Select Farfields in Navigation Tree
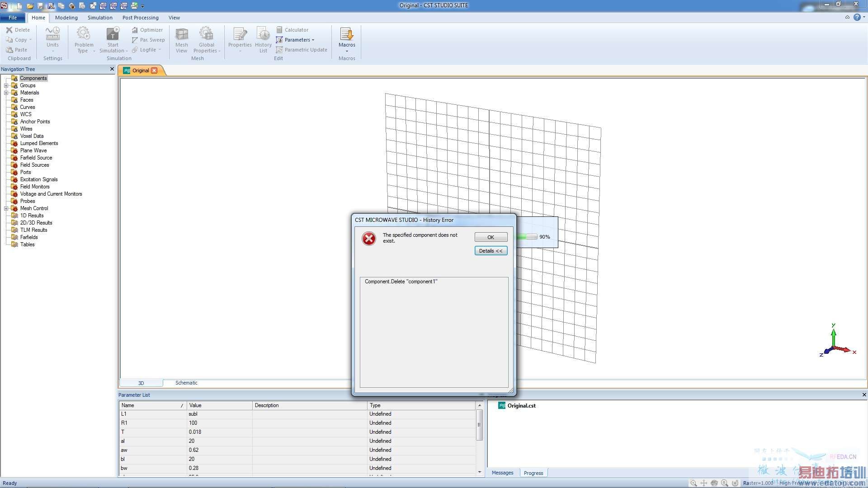This screenshot has width=868, height=488. pos(29,237)
